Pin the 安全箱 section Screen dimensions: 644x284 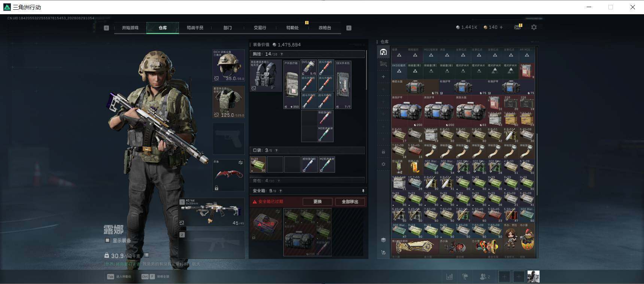point(363,191)
